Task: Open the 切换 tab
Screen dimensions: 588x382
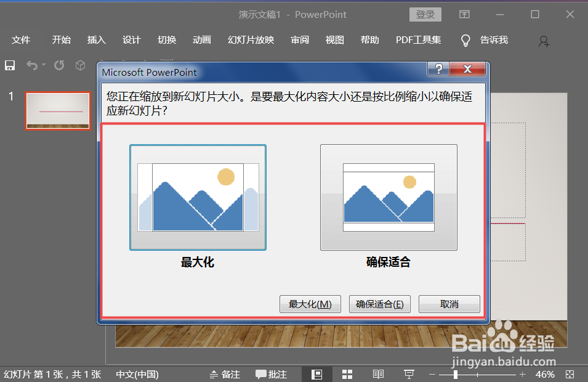Action: coord(167,40)
